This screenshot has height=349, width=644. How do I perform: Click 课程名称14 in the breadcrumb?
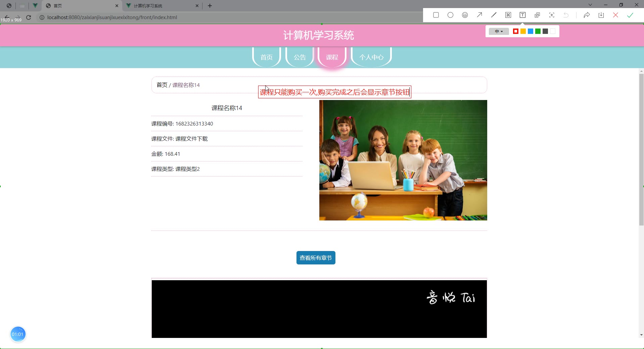[x=186, y=85]
